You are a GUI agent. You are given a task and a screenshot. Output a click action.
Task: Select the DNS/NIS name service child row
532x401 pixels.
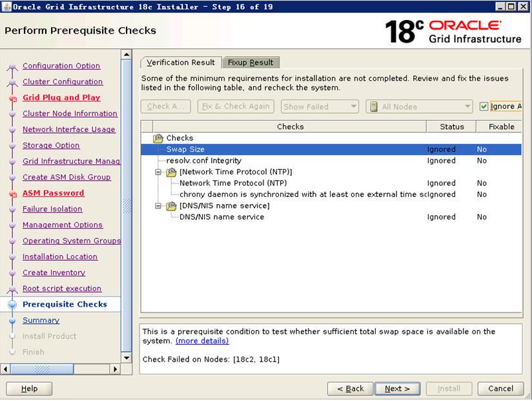(x=331, y=217)
